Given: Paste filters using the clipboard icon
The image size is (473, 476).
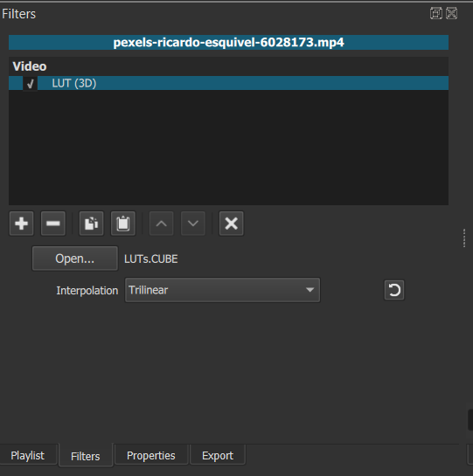Looking at the screenshot, I should tap(123, 224).
